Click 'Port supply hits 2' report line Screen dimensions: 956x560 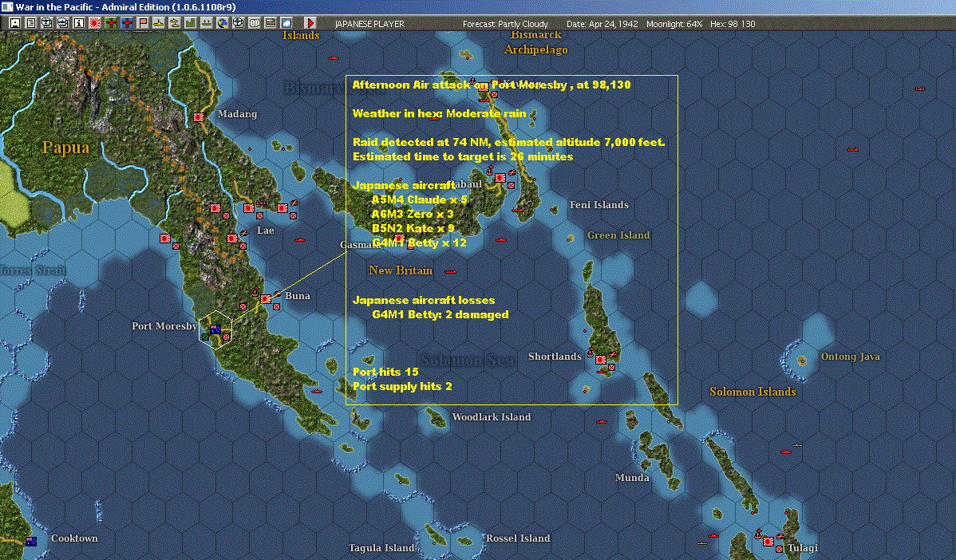coord(402,386)
